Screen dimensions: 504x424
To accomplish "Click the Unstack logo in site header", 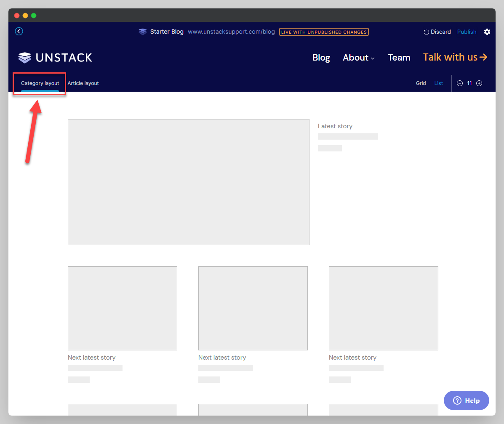I will (55, 58).
